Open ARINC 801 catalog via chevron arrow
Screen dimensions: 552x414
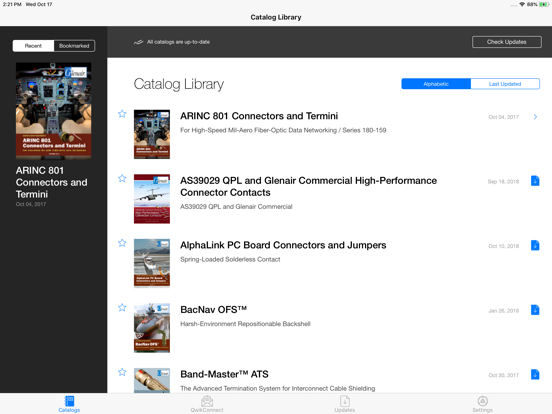click(535, 117)
